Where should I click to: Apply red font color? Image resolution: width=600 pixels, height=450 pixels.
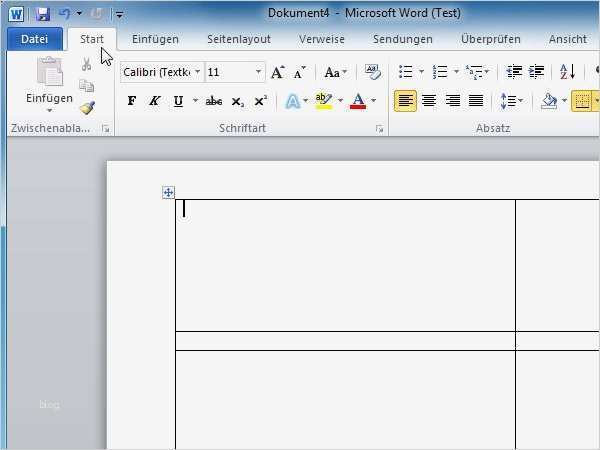click(358, 101)
